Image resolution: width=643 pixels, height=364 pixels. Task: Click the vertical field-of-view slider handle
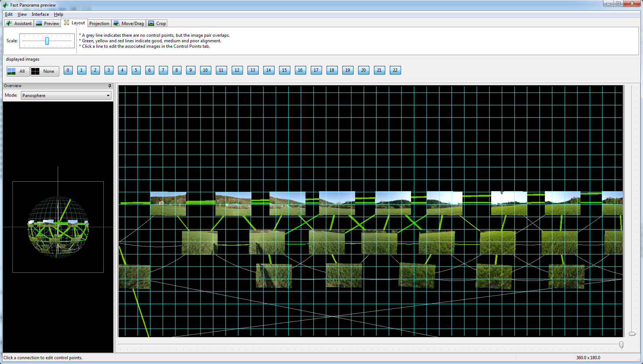coord(632,334)
